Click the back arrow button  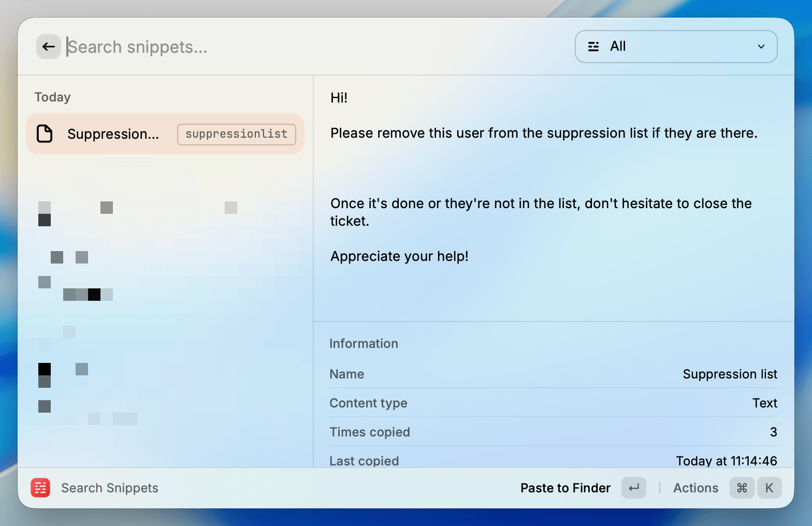(x=49, y=47)
